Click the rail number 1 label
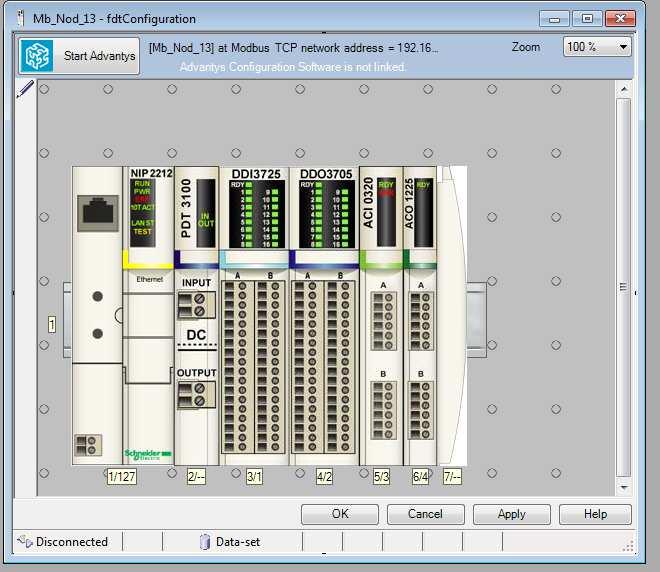Screen dimensions: 660x572 (52, 325)
